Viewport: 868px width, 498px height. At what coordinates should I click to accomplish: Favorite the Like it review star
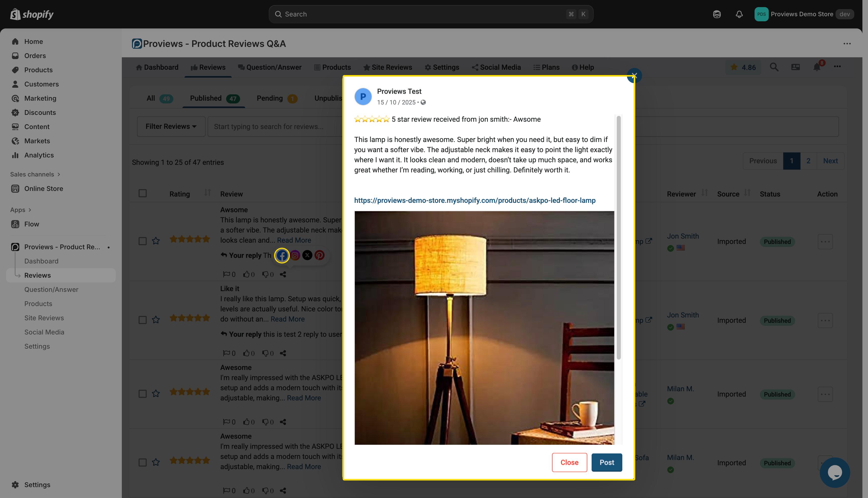pyautogui.click(x=156, y=320)
